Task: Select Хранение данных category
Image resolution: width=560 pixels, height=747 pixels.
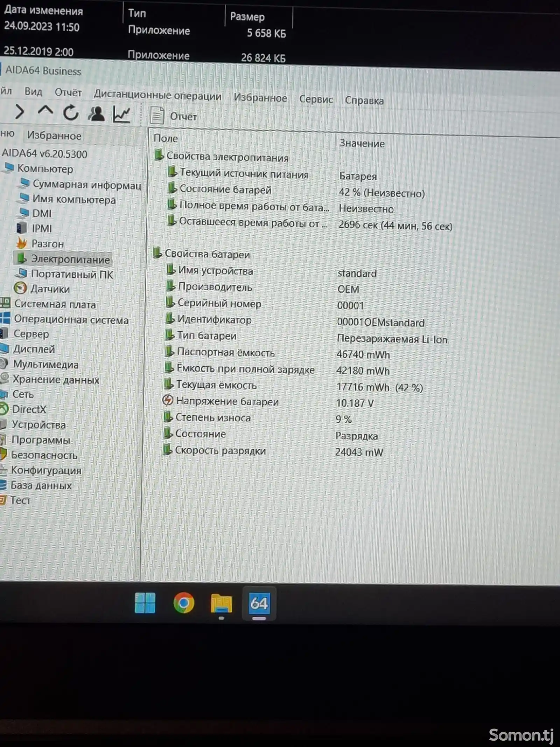Action: pyautogui.click(x=50, y=379)
